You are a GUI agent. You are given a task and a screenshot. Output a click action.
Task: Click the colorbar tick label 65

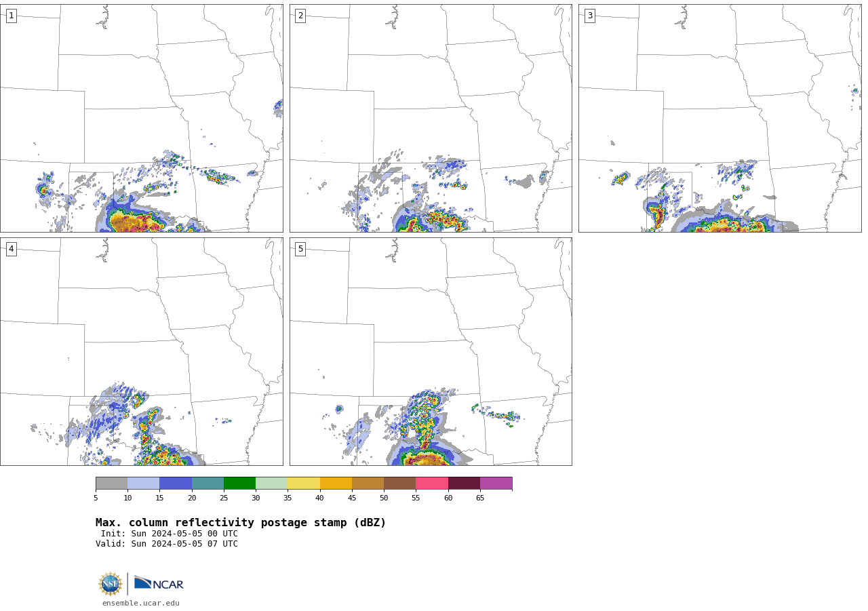[x=480, y=498]
